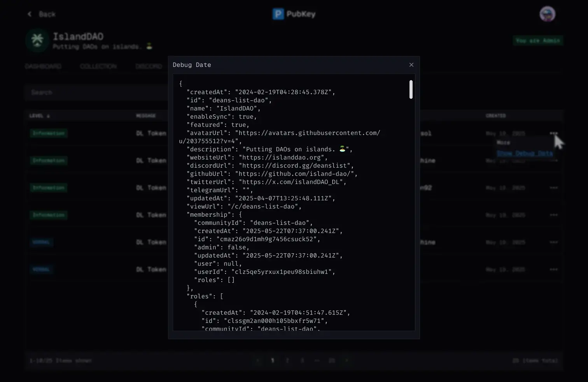Click the "featured": true line
Screen dimensions: 588x382
tap(218, 125)
